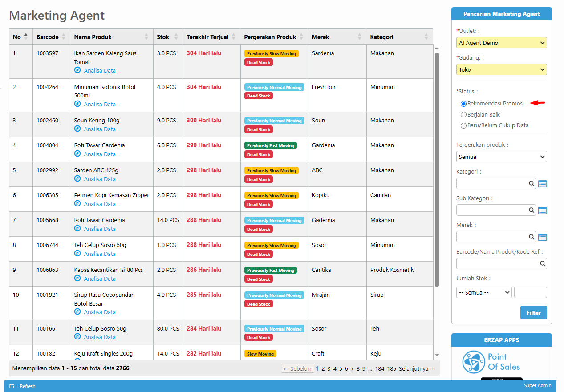The height and width of the screenshot is (392, 564).
Task: Click search icon in Barcode/Nama Produk field
Action: pyautogui.click(x=543, y=264)
